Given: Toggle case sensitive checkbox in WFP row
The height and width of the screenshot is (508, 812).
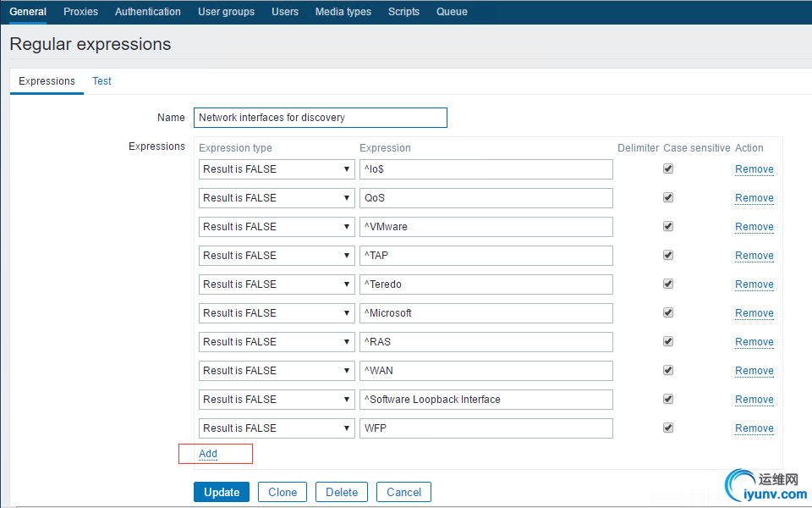Looking at the screenshot, I should click(668, 428).
